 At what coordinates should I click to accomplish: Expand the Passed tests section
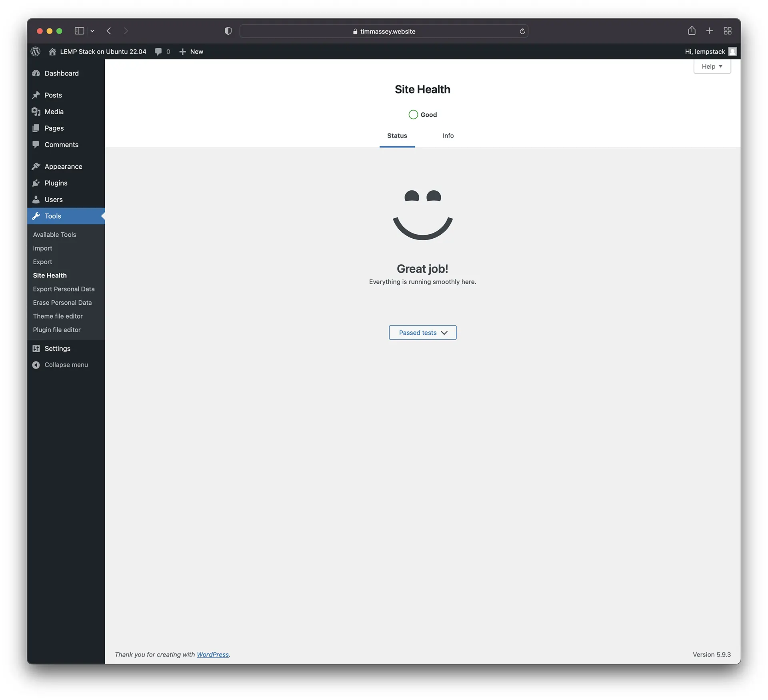tap(422, 333)
